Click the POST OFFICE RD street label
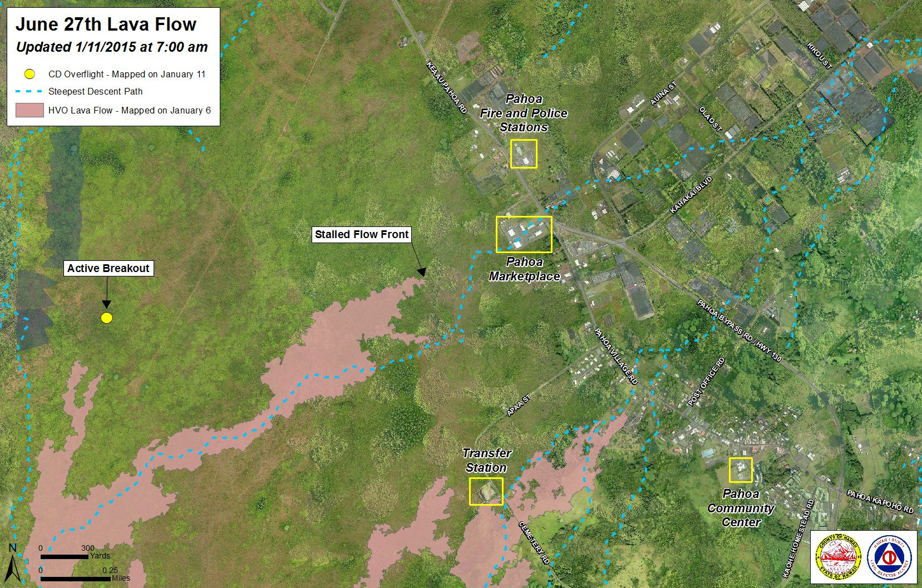This screenshot has width=922, height=588. [707, 382]
